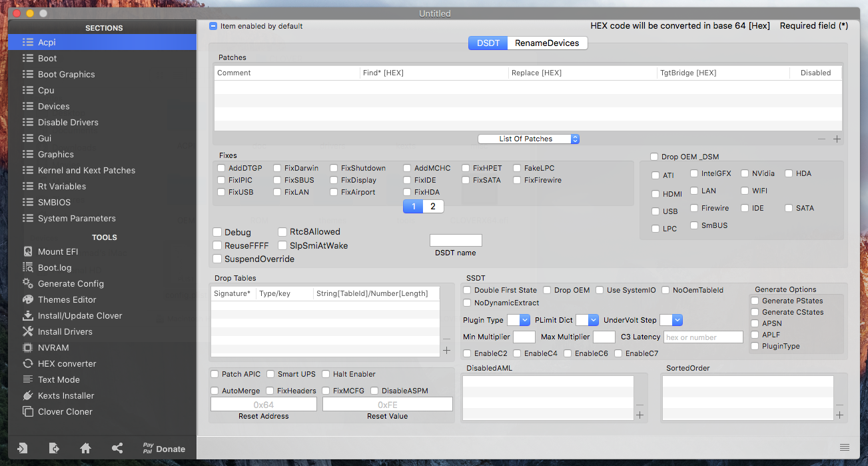Open the List Of Patches dropdown
The height and width of the screenshot is (466, 868).
coord(529,139)
